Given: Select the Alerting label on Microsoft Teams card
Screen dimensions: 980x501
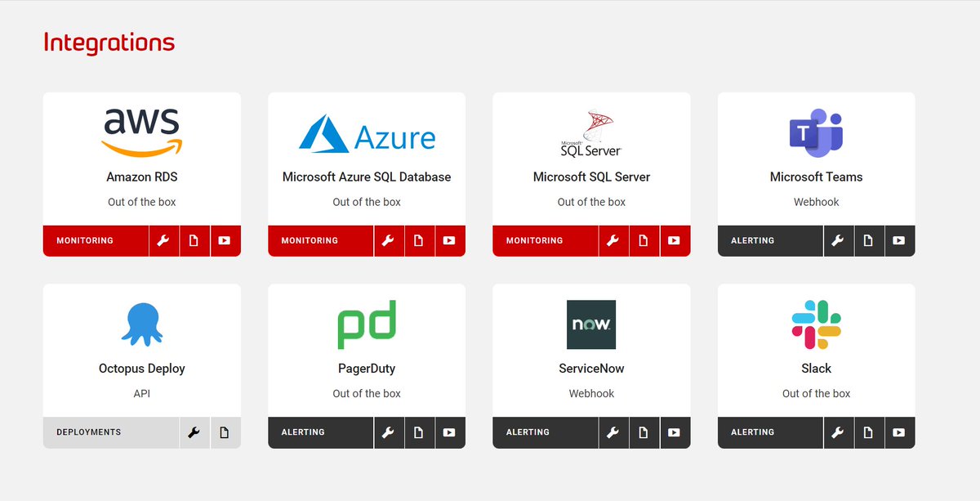Looking at the screenshot, I should coord(752,241).
